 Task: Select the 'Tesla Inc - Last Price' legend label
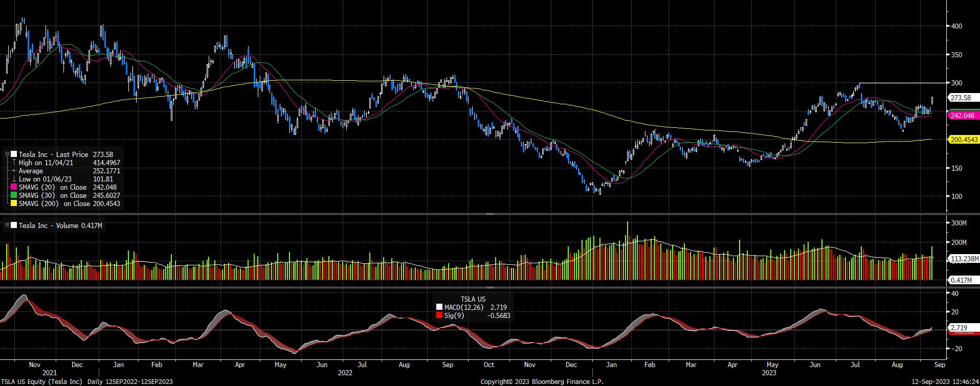pyautogui.click(x=54, y=154)
